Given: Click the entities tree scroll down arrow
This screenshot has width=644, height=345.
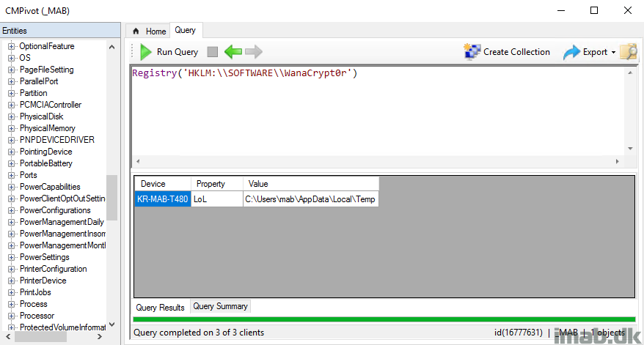Looking at the screenshot, I should tap(111, 324).
